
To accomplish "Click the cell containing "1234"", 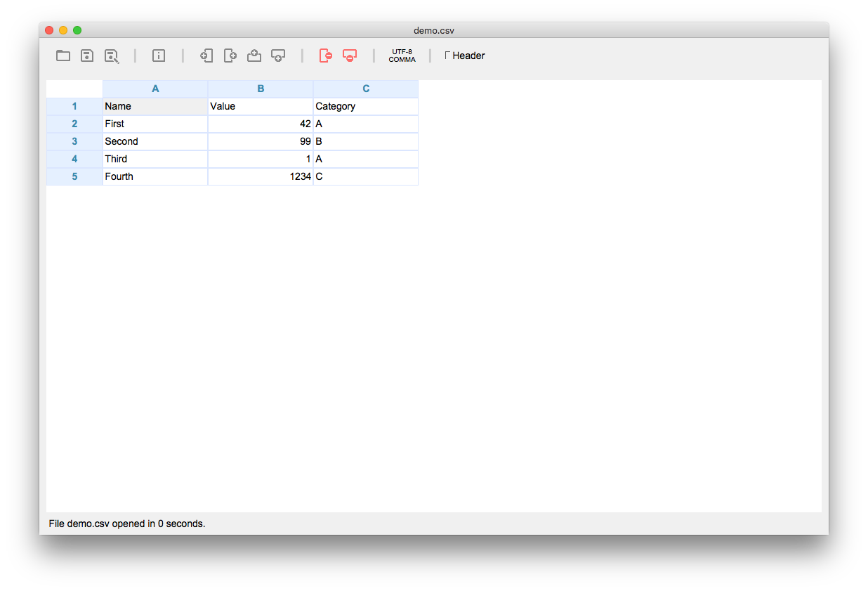I will (261, 176).
